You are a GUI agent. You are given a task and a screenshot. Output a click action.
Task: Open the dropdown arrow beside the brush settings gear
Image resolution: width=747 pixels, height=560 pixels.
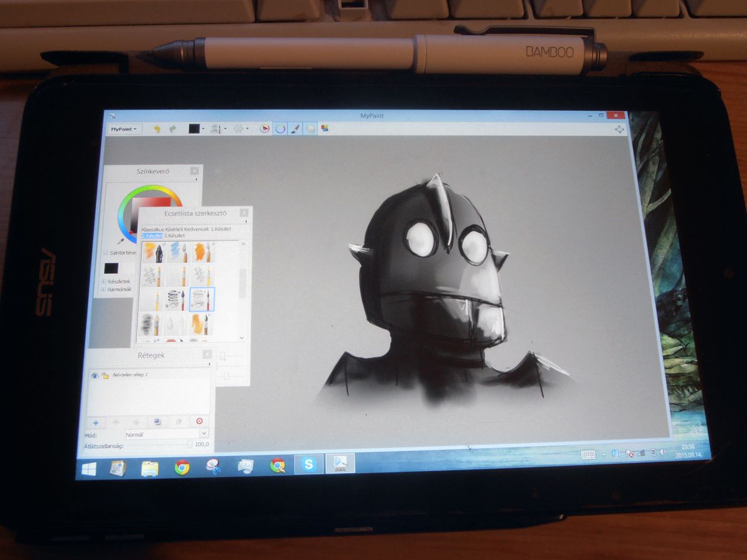(247, 129)
